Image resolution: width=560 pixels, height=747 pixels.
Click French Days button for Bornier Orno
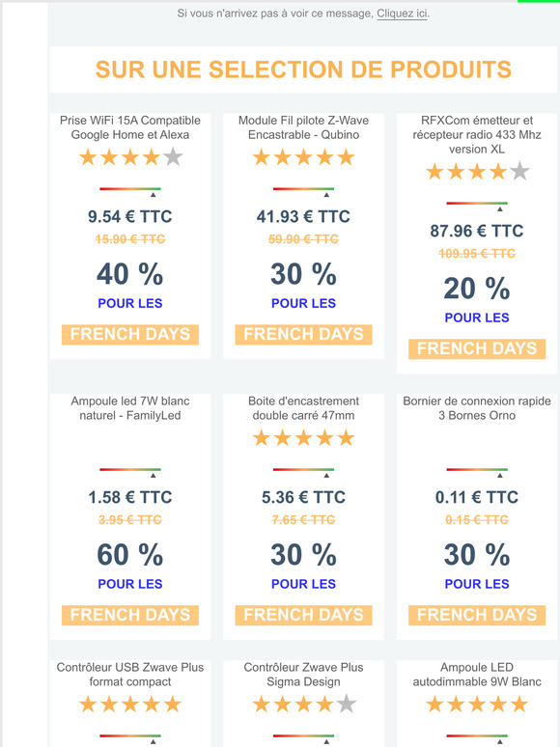click(x=477, y=615)
